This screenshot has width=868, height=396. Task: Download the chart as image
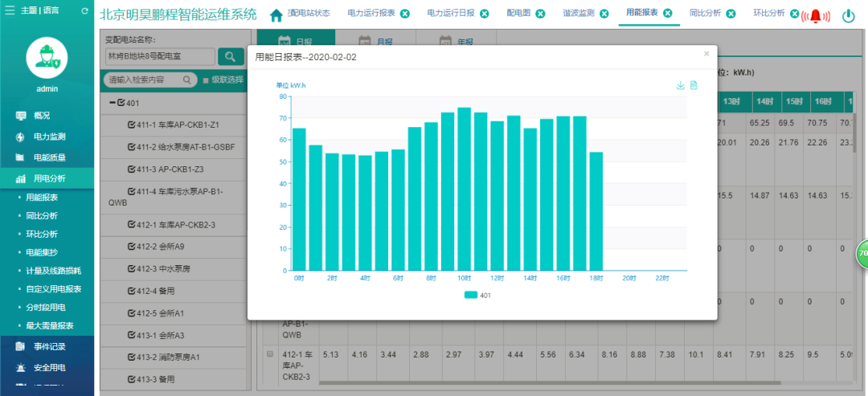pos(680,85)
